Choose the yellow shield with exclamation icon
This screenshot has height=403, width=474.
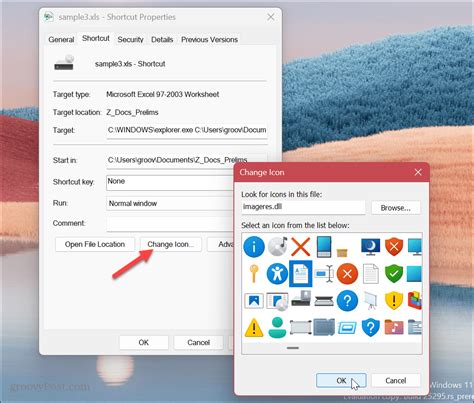(x=394, y=300)
